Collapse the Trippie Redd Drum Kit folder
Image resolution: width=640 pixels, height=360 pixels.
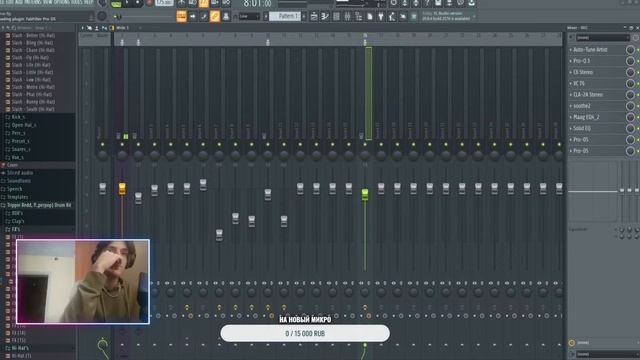(39, 205)
